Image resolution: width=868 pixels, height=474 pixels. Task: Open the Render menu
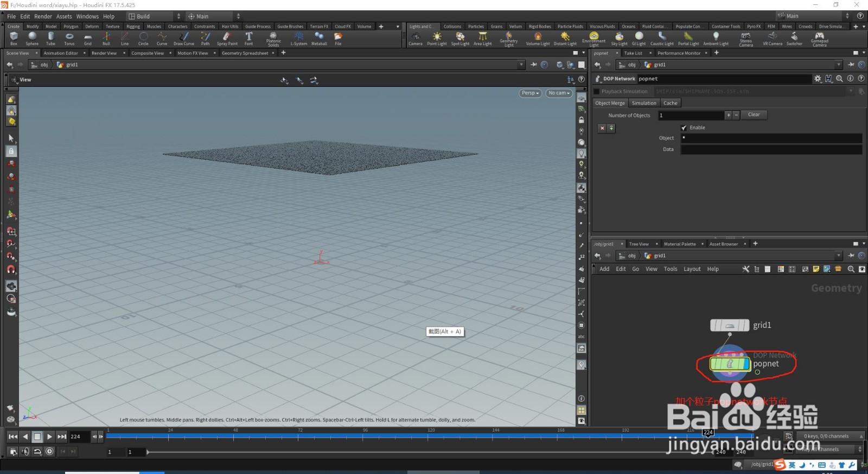tap(43, 16)
